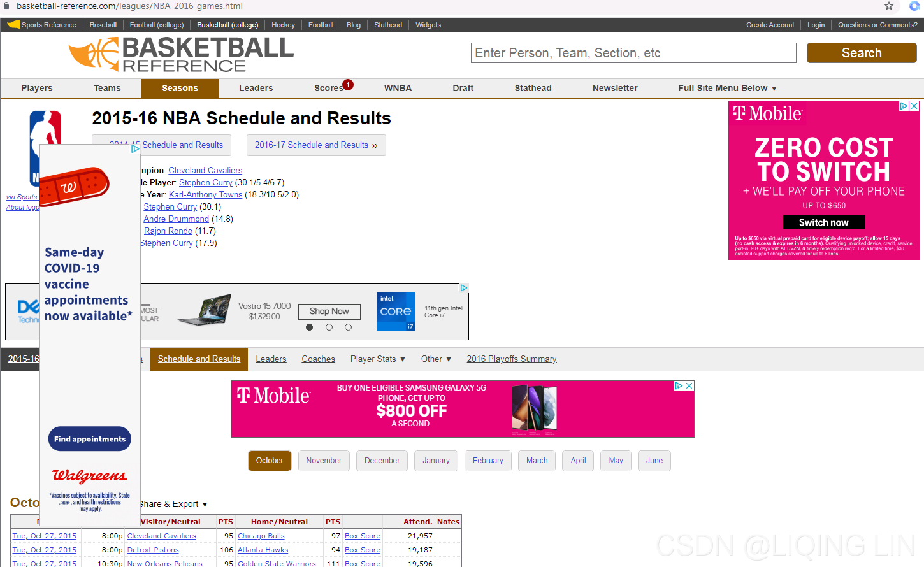924x567 pixels.
Task: Open Basketball (college) site link
Action: point(227,25)
